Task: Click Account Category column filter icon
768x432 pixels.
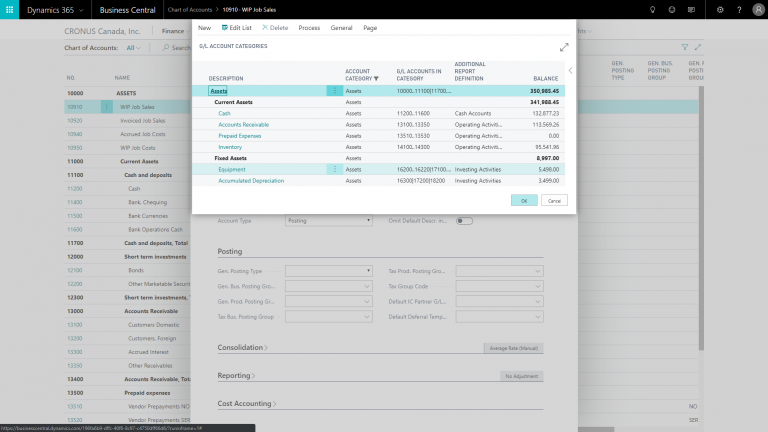Action: [x=376, y=78]
